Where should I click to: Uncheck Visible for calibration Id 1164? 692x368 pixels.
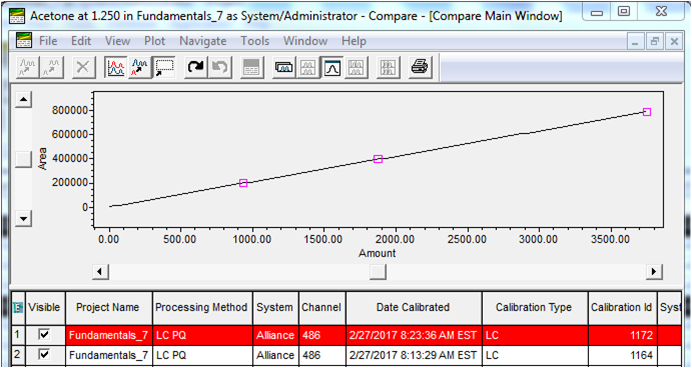(44, 355)
